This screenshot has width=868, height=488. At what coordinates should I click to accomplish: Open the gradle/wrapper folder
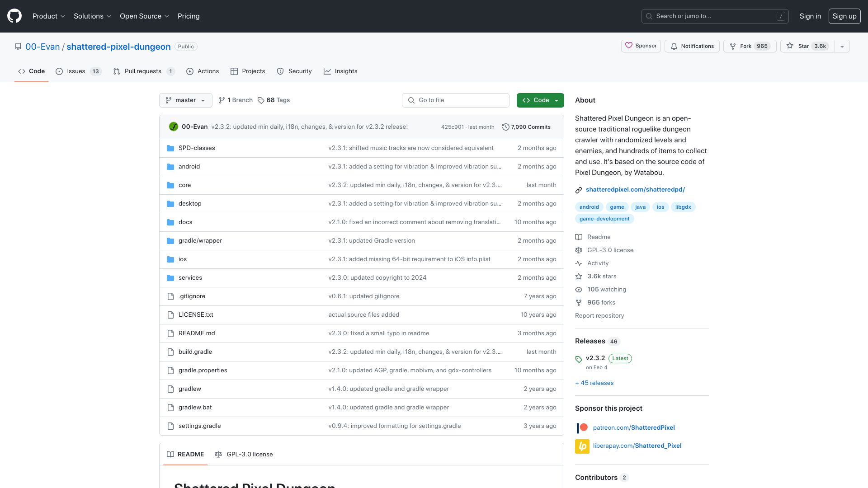[x=200, y=241]
